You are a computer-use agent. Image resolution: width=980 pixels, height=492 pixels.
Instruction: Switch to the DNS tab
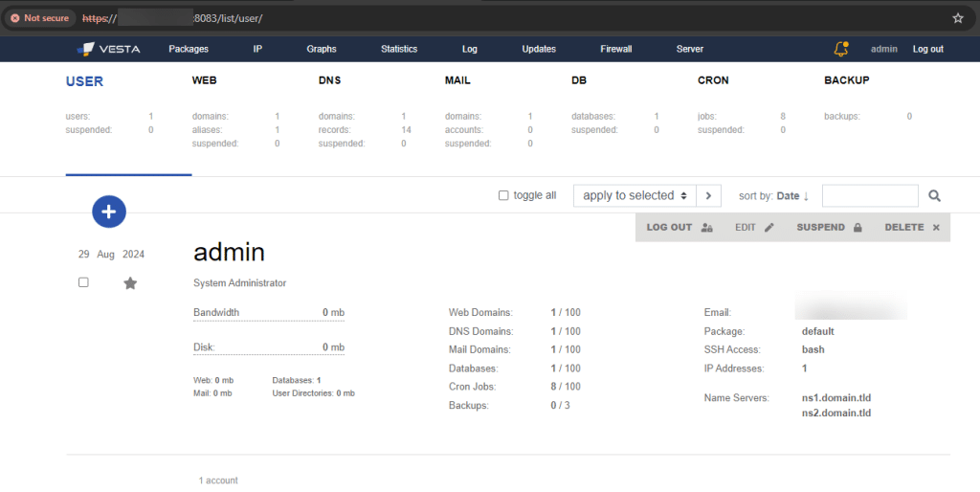(329, 80)
